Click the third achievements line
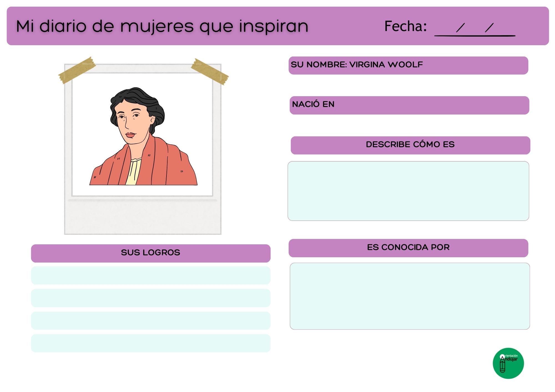The width and height of the screenshot is (555, 392). pyautogui.click(x=151, y=320)
